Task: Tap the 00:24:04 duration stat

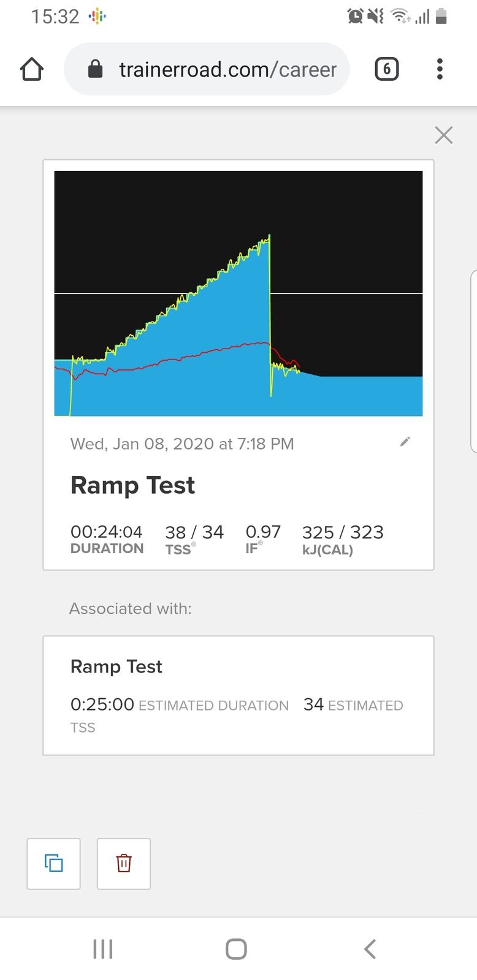Action: click(x=107, y=532)
